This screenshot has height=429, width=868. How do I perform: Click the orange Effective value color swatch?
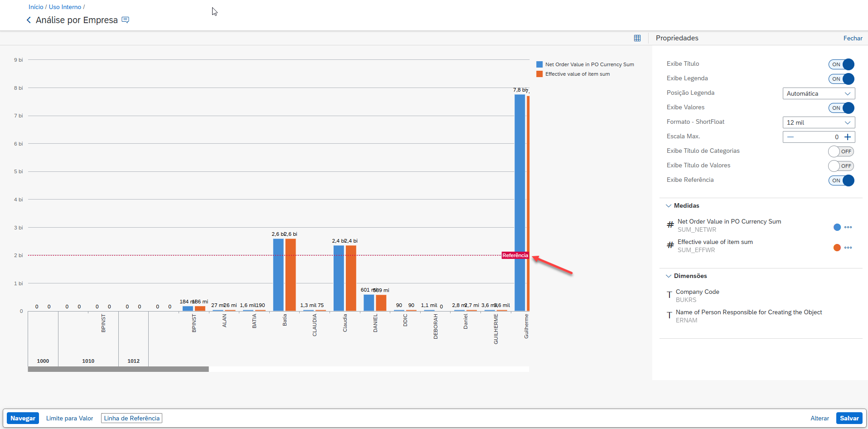837,248
